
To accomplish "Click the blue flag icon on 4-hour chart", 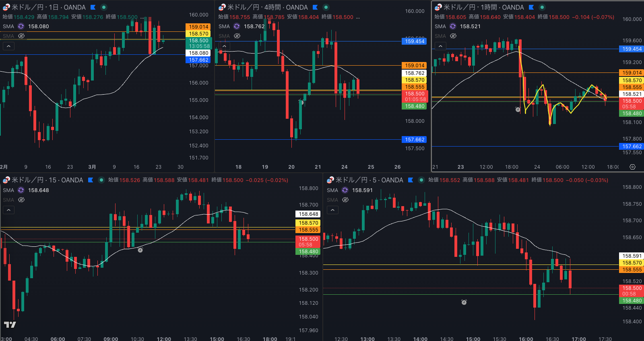I will 315,7.
